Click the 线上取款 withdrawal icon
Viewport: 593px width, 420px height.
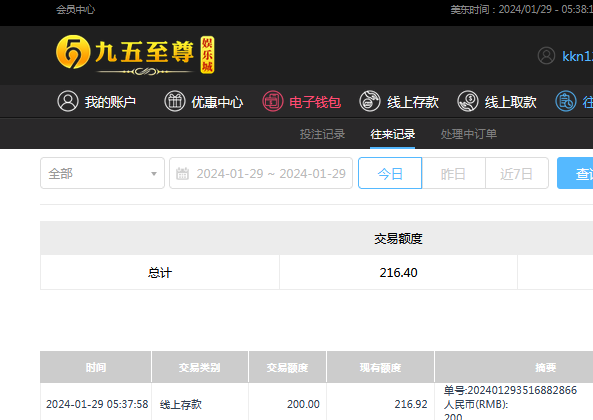point(468,101)
